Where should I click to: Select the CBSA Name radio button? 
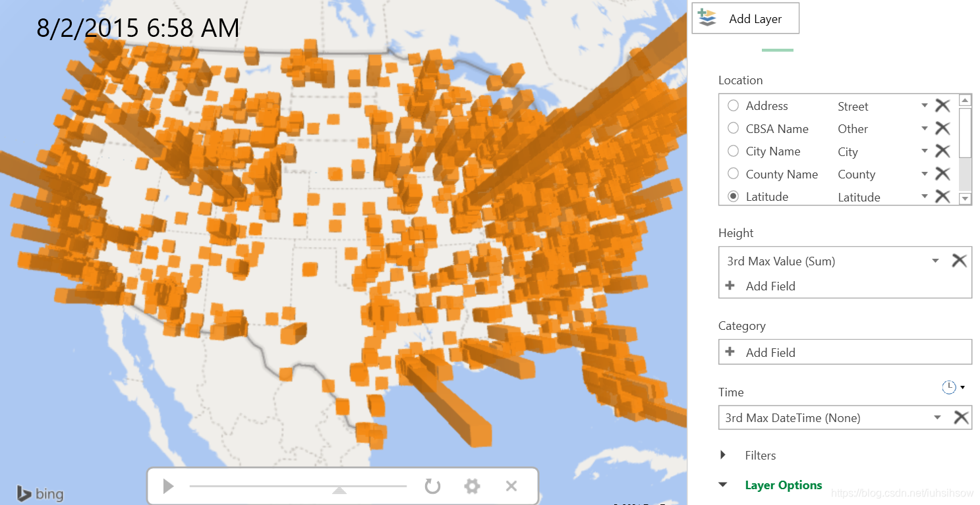pyautogui.click(x=733, y=128)
